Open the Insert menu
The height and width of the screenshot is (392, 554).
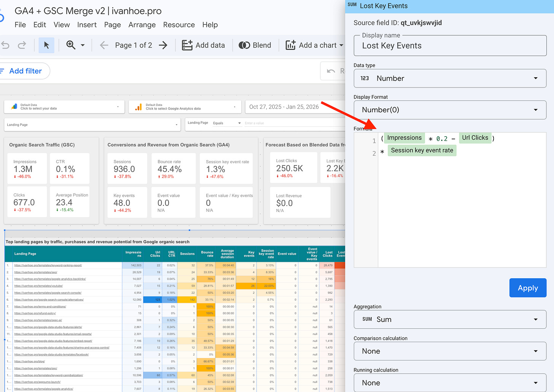pos(87,25)
